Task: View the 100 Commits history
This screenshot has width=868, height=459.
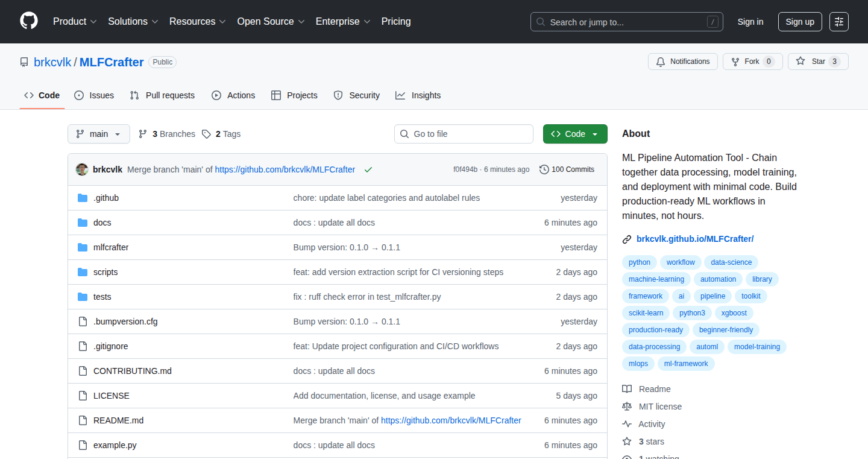Action: 567,169
